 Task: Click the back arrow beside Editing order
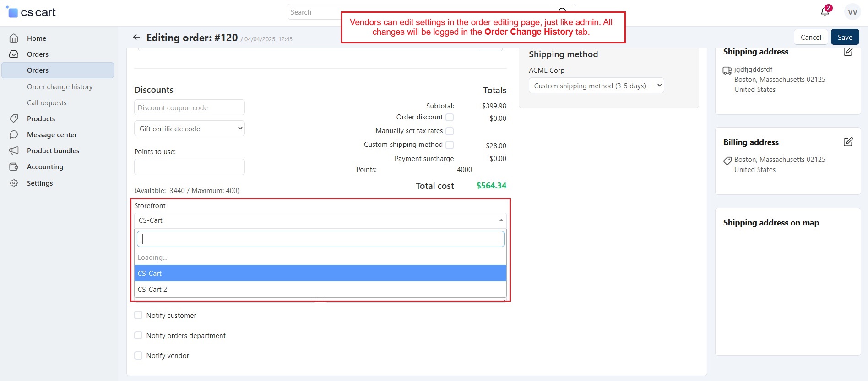point(136,38)
